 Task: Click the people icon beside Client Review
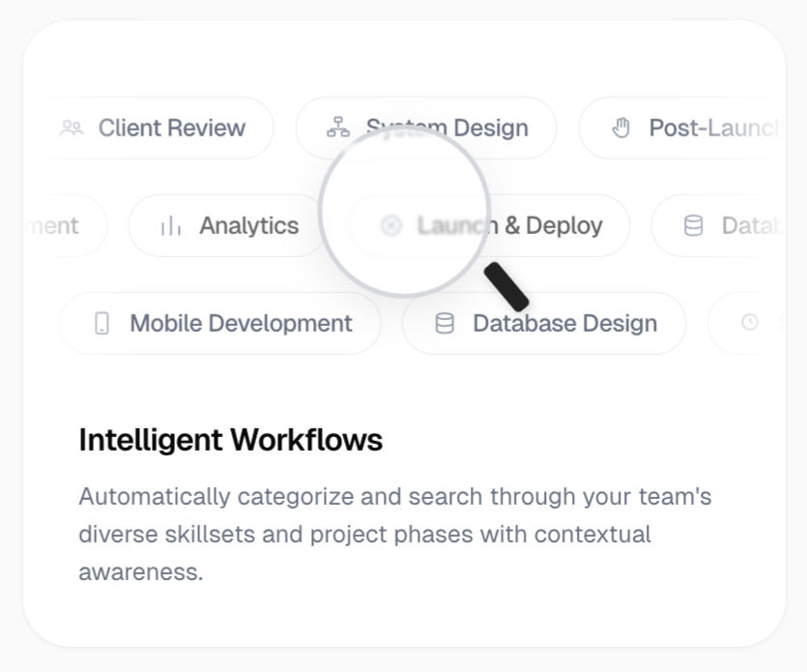pyautogui.click(x=72, y=128)
